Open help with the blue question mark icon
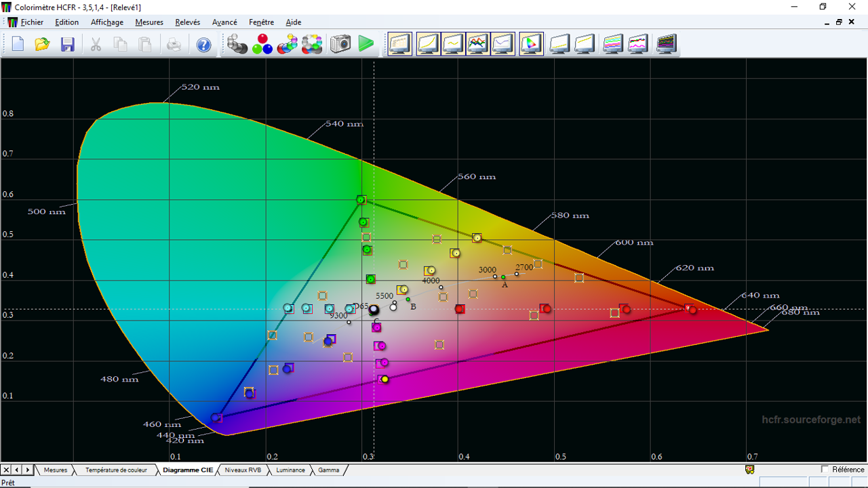The width and height of the screenshot is (868, 488). point(203,45)
